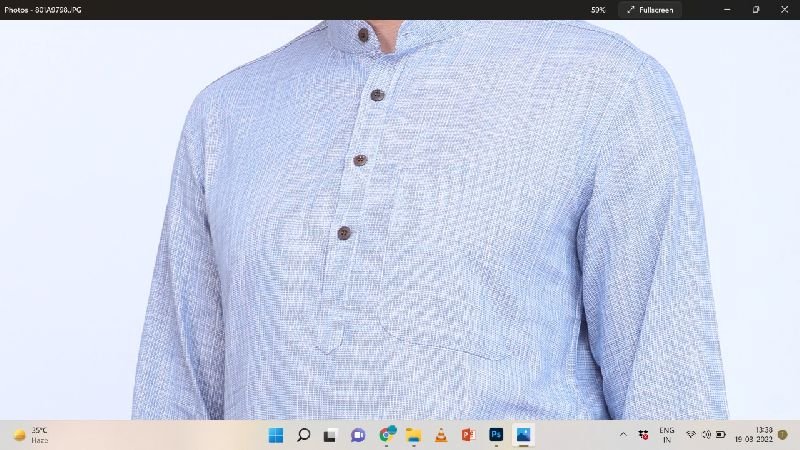
Task: Open Task View on the taskbar
Action: click(331, 435)
